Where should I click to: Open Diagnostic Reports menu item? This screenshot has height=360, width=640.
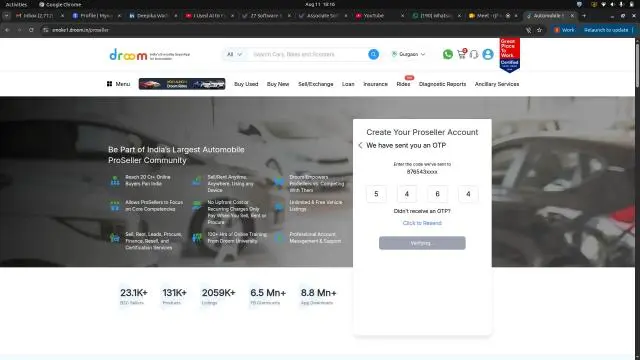pyautogui.click(x=442, y=84)
